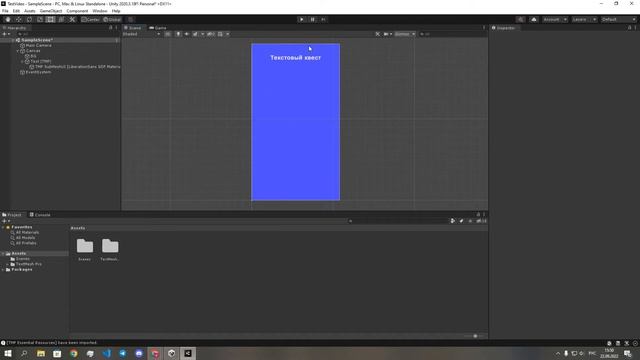
Task: Switch to the Console tab
Action: click(40, 215)
